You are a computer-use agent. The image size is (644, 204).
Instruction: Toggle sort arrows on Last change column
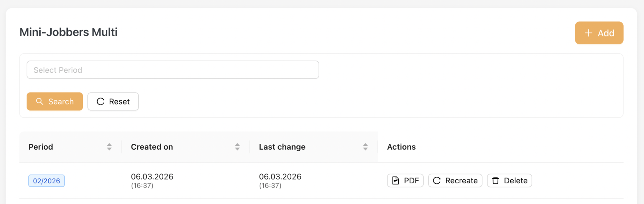pos(365,147)
